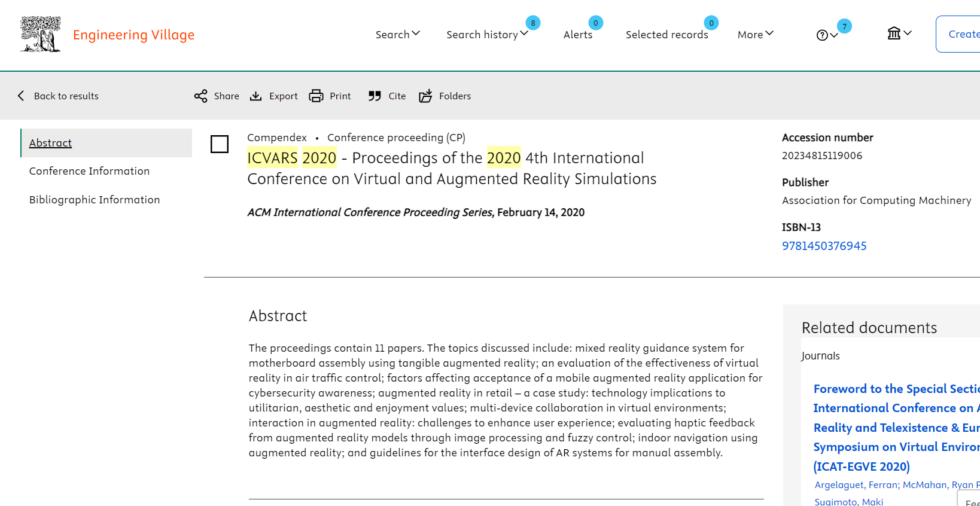Click the back arrow chevron icon
The width and height of the screenshot is (980, 506).
click(21, 96)
